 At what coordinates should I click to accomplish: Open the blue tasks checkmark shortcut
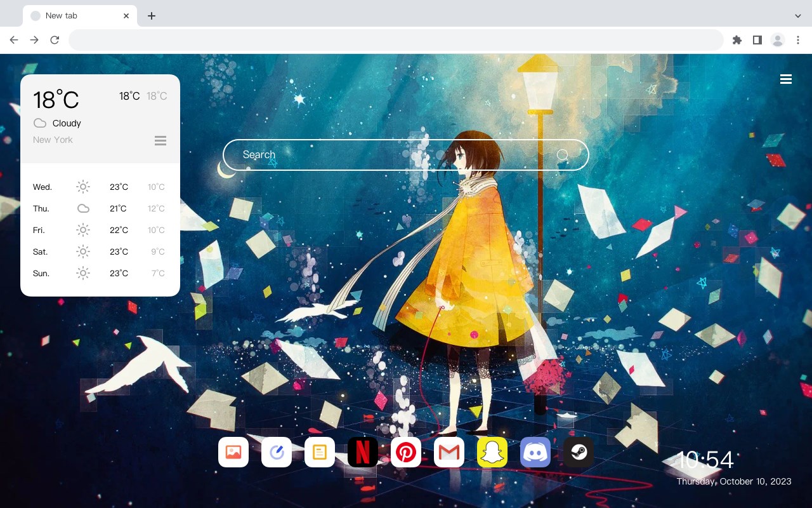(x=277, y=452)
